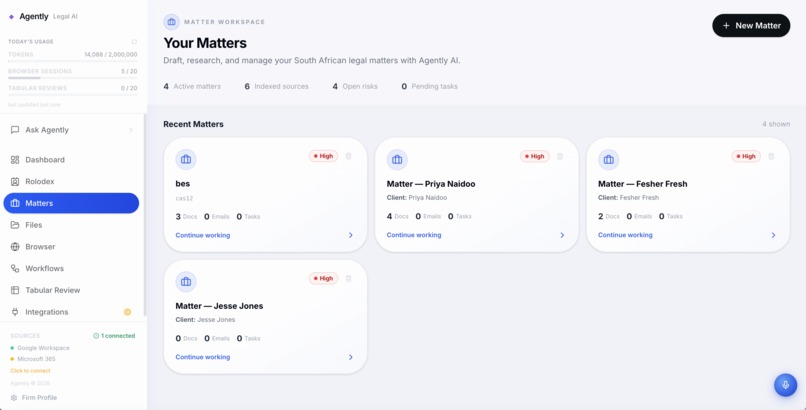Click High badge on Priya Naidoo card

(535, 156)
